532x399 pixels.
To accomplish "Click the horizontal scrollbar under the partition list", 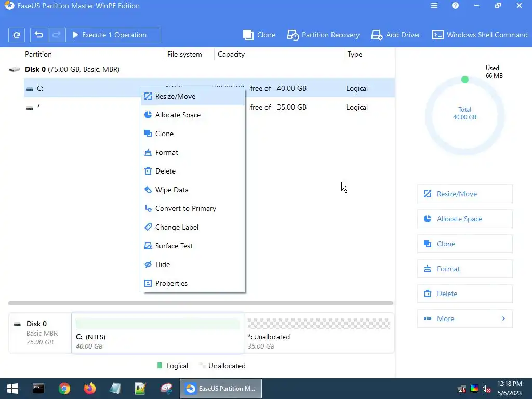I will (201, 303).
